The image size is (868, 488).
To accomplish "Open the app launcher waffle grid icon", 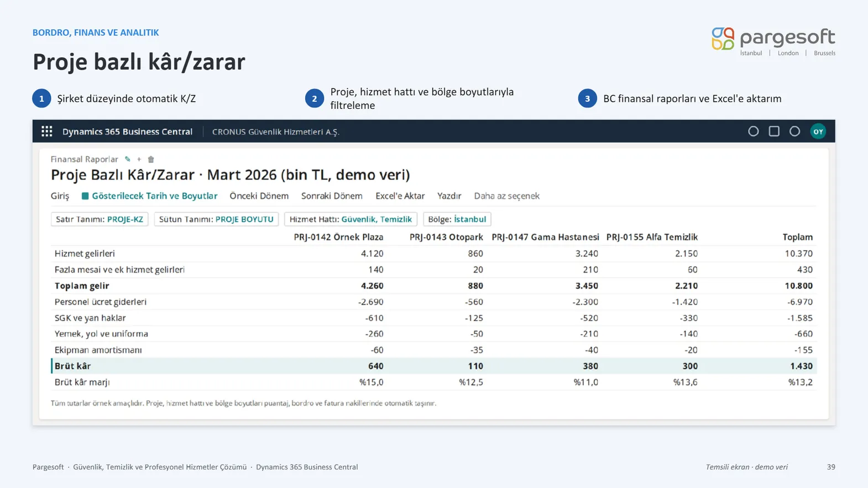I will click(47, 132).
